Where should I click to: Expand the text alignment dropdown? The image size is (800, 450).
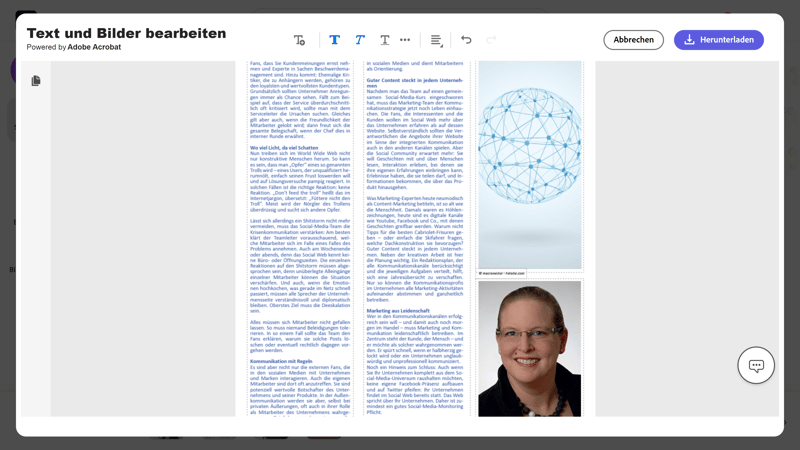pos(437,40)
